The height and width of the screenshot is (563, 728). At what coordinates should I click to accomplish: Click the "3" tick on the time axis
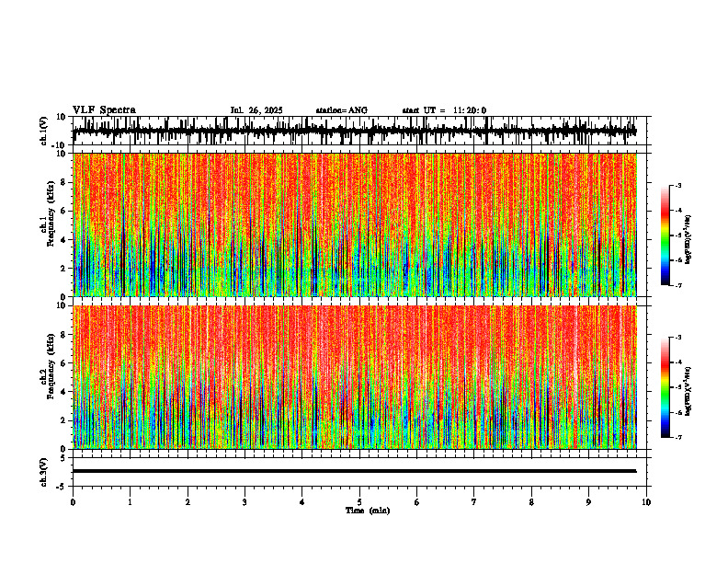click(x=245, y=502)
